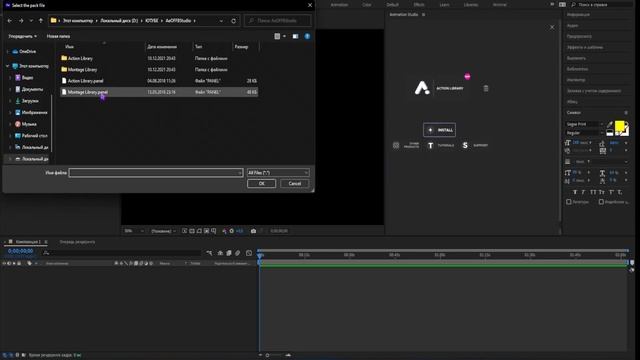Image resolution: width=640 pixels, height=360 pixels.
Task: Click the INSTALL button in Animation Studio
Action: [440, 130]
